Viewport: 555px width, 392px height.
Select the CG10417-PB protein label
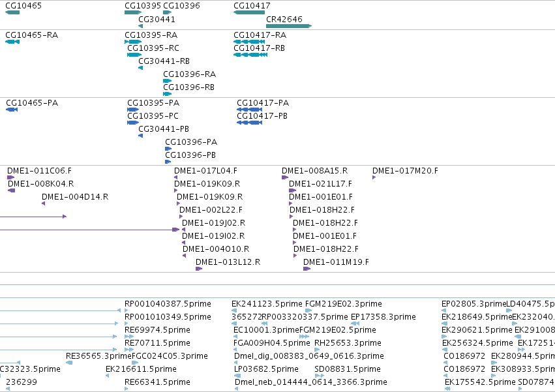pyautogui.click(x=262, y=116)
